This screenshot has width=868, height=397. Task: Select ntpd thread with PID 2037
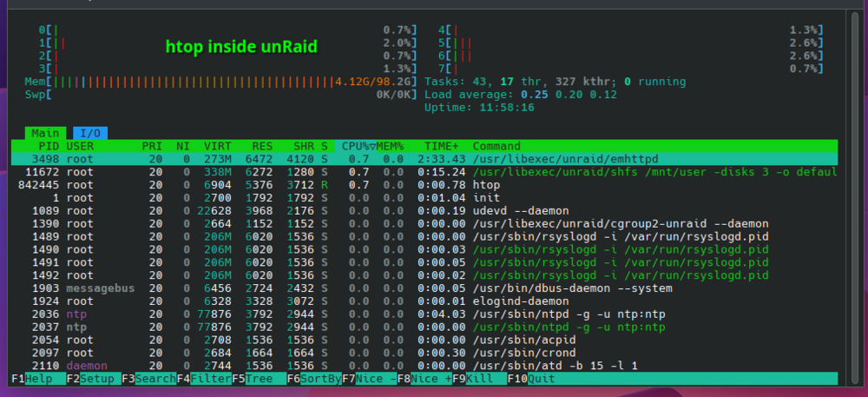click(x=424, y=328)
